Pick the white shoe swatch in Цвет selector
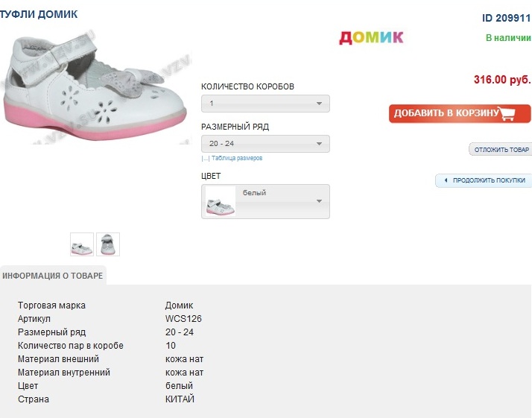The height and width of the screenshot is (418, 532). coord(220,202)
